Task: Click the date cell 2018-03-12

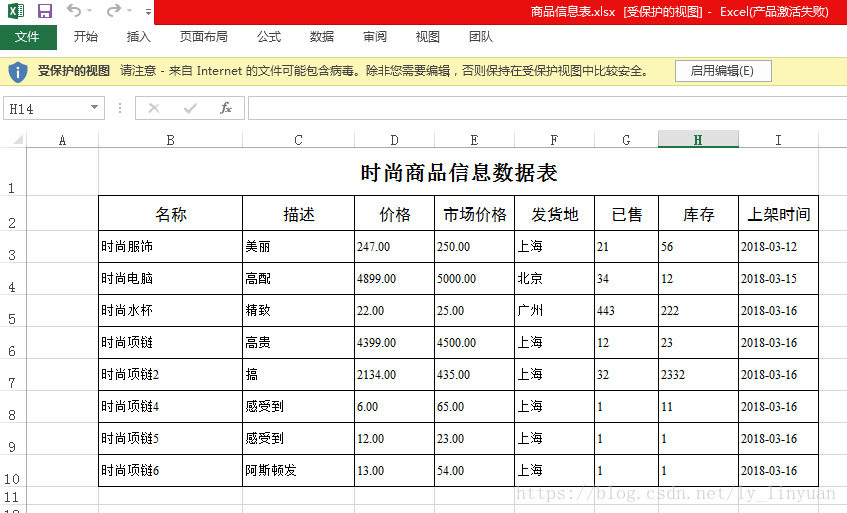Action: pos(778,247)
